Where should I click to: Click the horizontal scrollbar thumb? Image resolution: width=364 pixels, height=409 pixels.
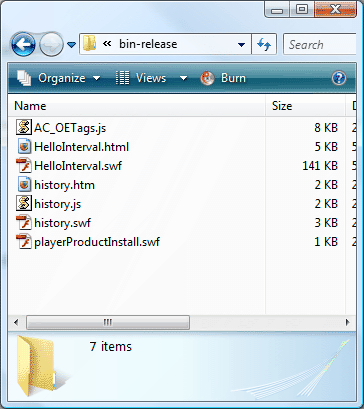(x=108, y=322)
